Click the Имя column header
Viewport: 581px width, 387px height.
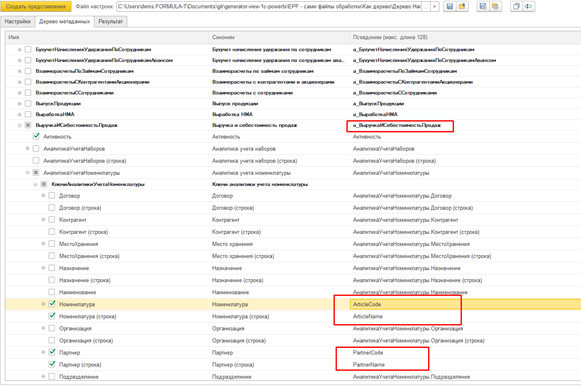107,37
